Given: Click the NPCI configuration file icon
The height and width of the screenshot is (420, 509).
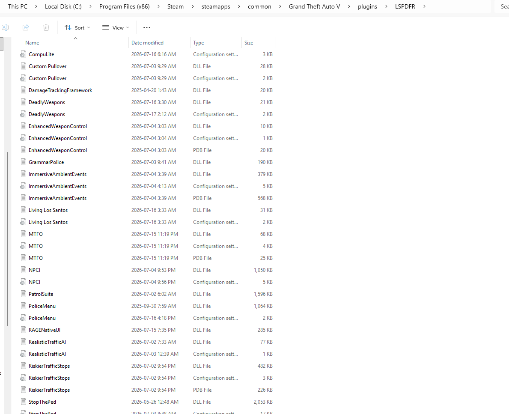Looking at the screenshot, I should 23,282.
